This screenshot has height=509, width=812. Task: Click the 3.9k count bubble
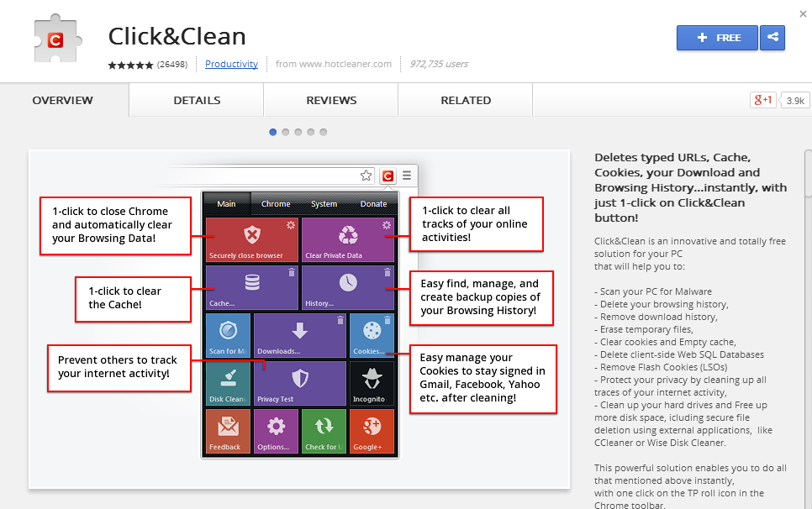click(795, 100)
